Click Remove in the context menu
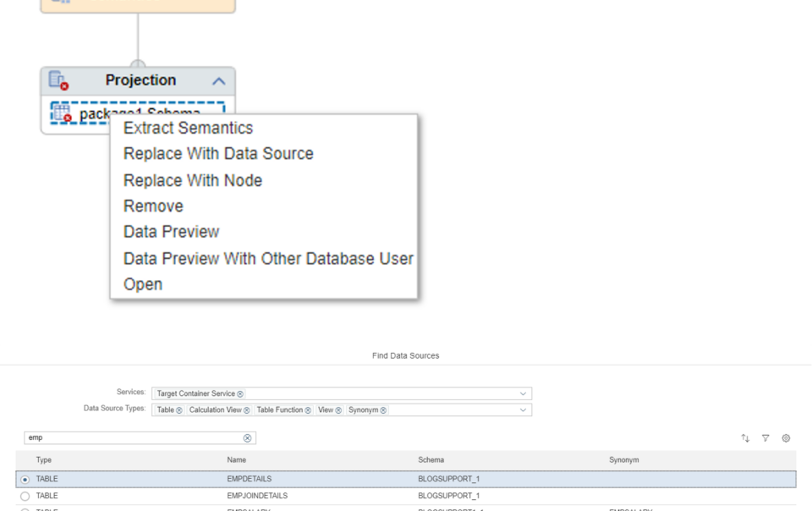Image resolution: width=812 pixels, height=511 pixels. point(153,206)
